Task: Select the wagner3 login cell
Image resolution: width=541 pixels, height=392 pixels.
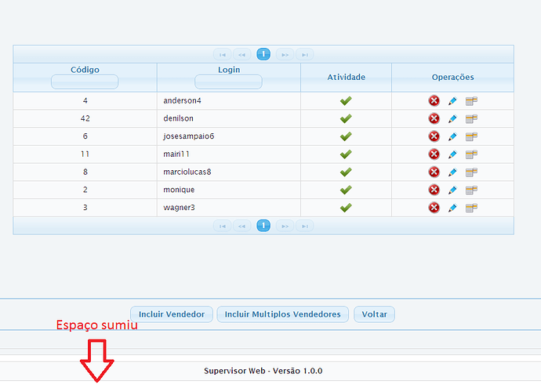Action: point(229,208)
